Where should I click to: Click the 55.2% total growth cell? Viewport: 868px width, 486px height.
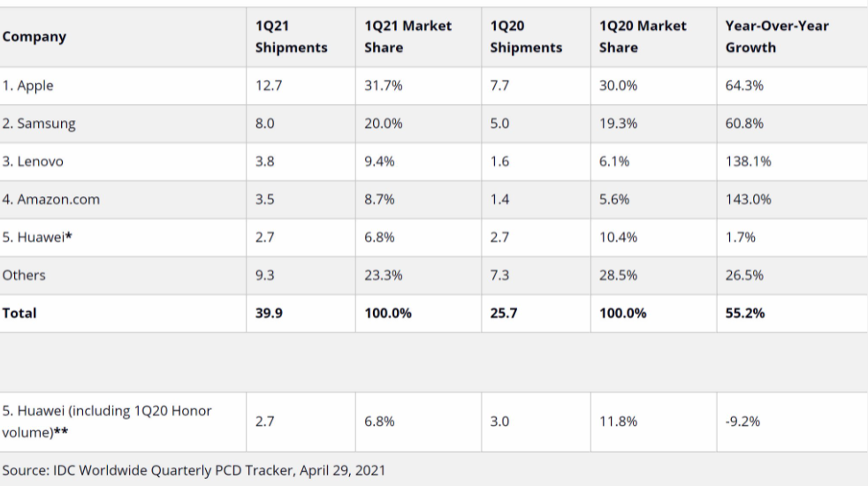(743, 313)
